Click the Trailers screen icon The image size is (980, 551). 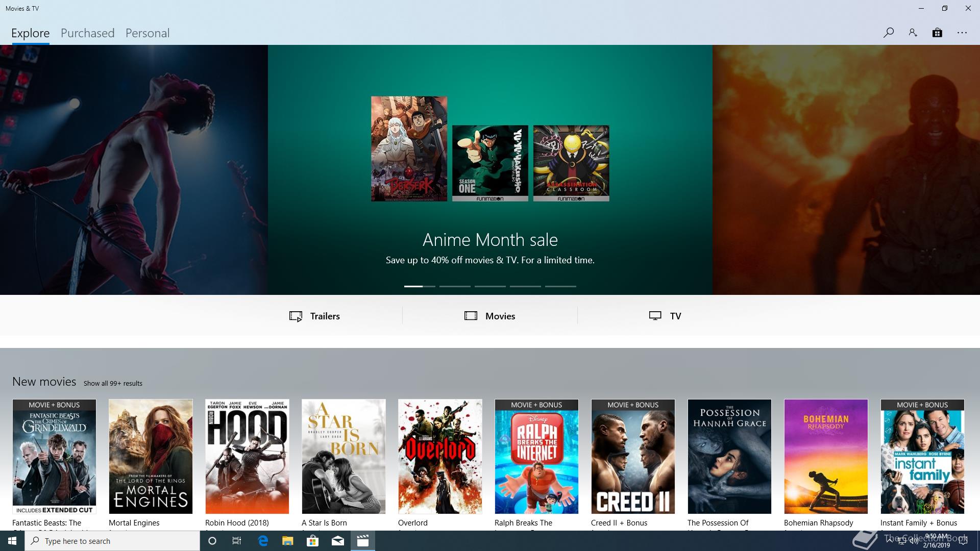pos(296,316)
